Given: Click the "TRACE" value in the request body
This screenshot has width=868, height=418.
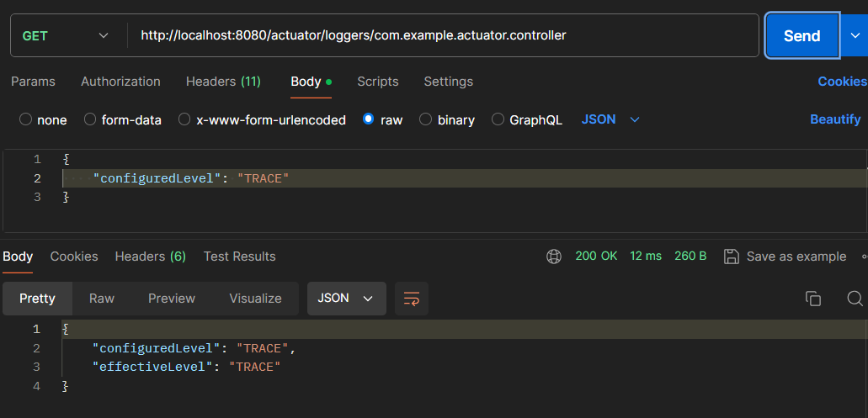Looking at the screenshot, I should (x=264, y=178).
